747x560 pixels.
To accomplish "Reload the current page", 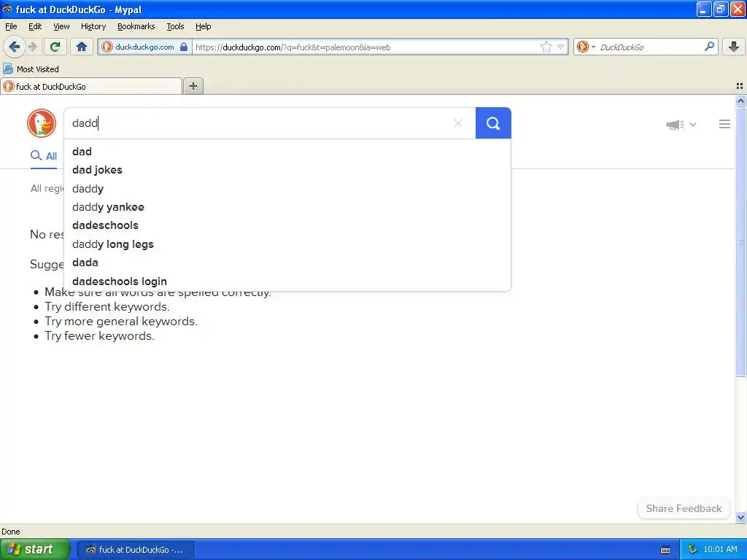I will (55, 47).
